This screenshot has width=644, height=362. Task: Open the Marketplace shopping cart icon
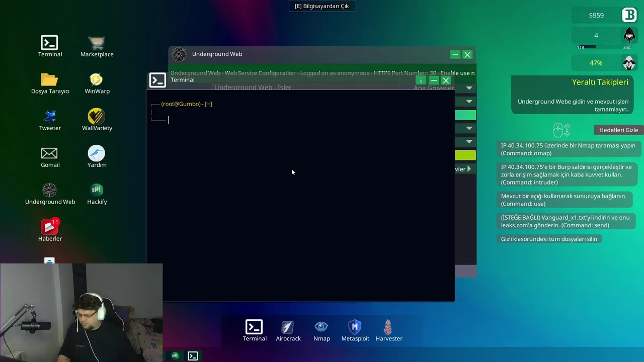pyautogui.click(x=97, y=43)
